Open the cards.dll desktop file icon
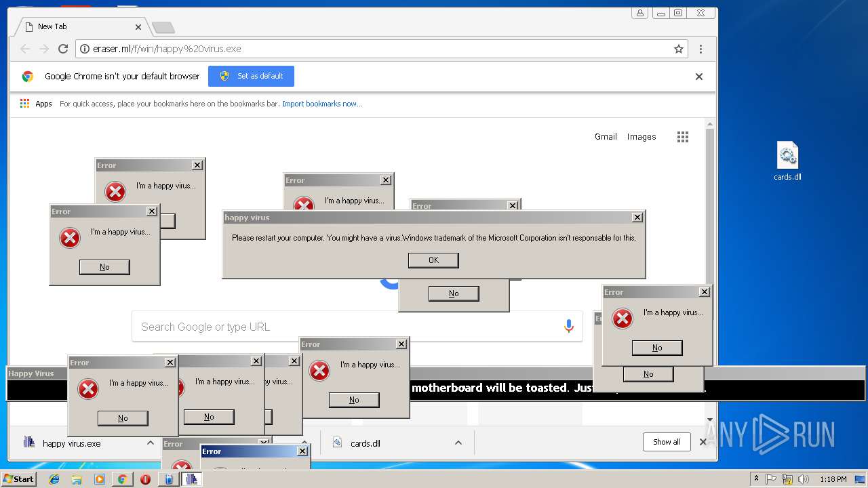This screenshot has height=488, width=868. 787,161
